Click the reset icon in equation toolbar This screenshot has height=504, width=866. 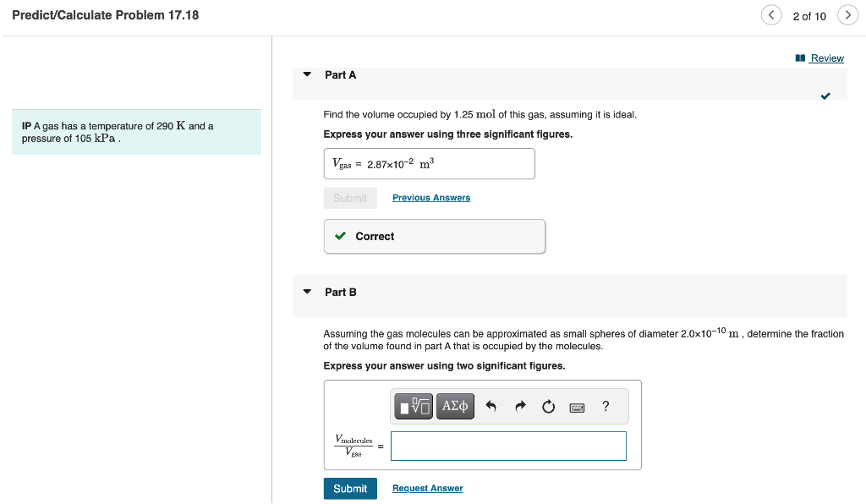548,406
